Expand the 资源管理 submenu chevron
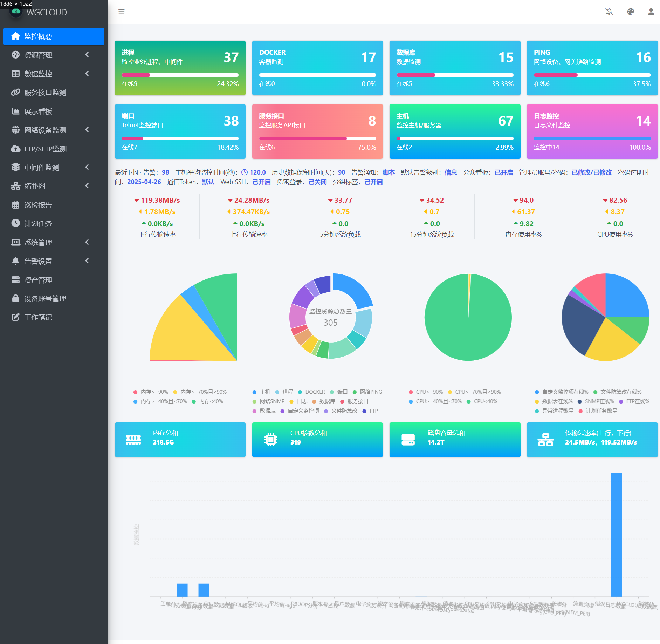660x644 pixels. coord(87,55)
